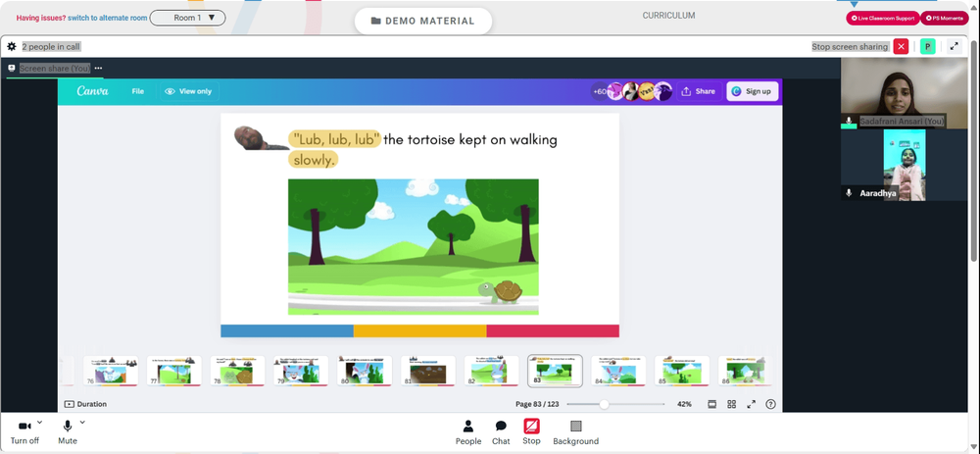Select page 79 thumbnail
Viewport: 980px width, 454px height.
tap(301, 371)
